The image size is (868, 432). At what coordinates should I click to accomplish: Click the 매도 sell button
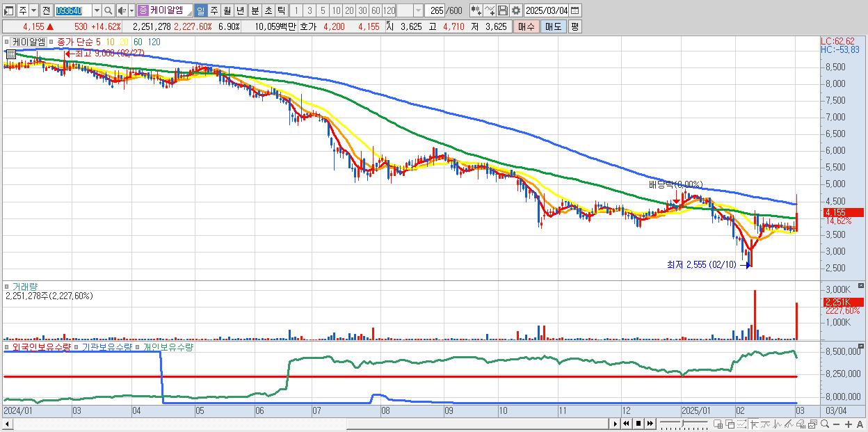[x=554, y=26]
